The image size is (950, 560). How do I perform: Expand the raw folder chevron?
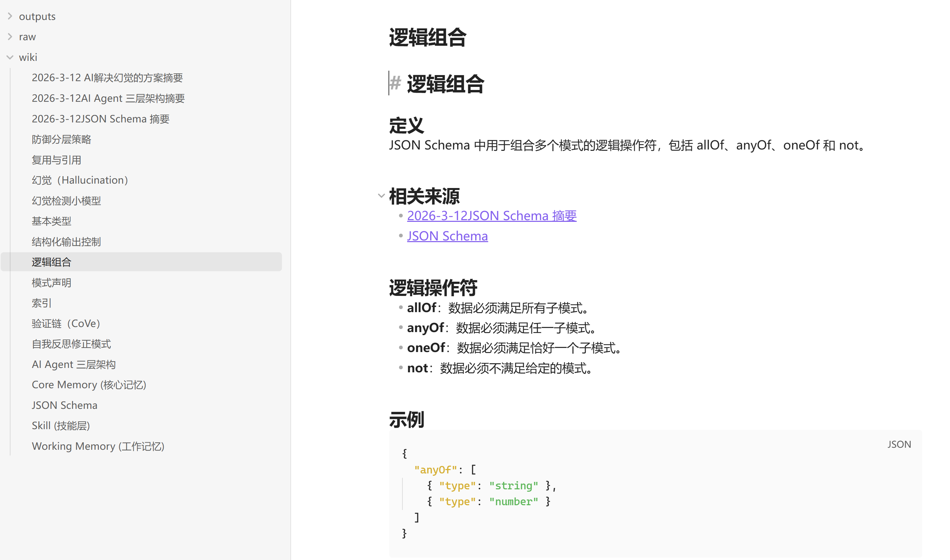(x=10, y=37)
